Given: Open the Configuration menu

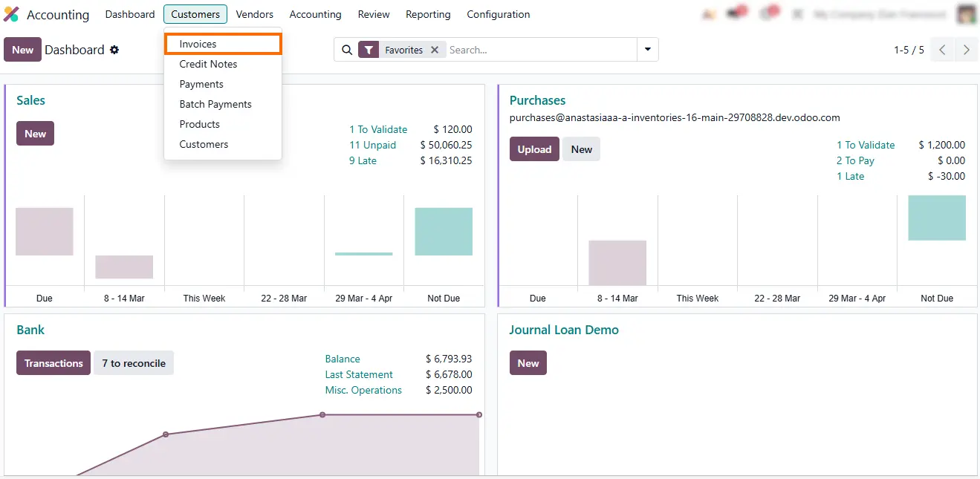Looking at the screenshot, I should click(x=499, y=14).
